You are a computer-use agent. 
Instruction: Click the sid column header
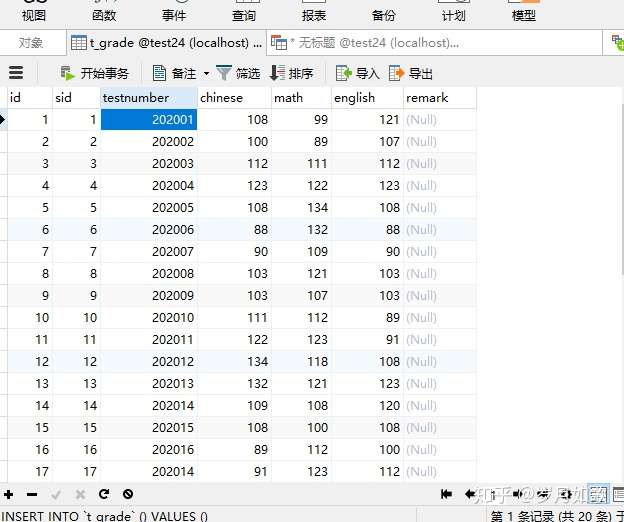[x=76, y=97]
